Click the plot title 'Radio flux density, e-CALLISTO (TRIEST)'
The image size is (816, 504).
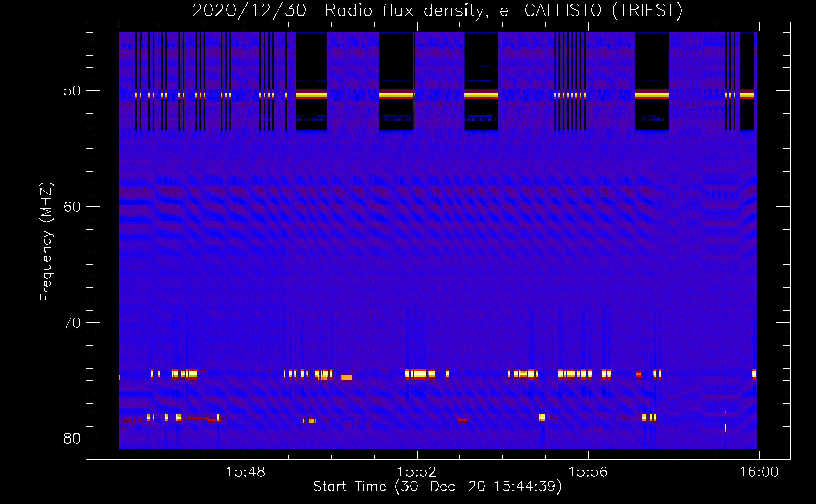[x=503, y=10]
